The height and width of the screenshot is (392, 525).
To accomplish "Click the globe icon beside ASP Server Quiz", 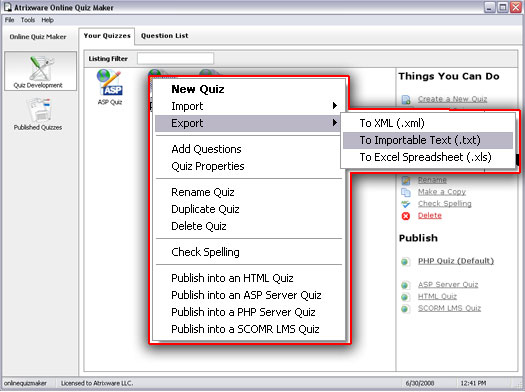I will click(x=405, y=285).
